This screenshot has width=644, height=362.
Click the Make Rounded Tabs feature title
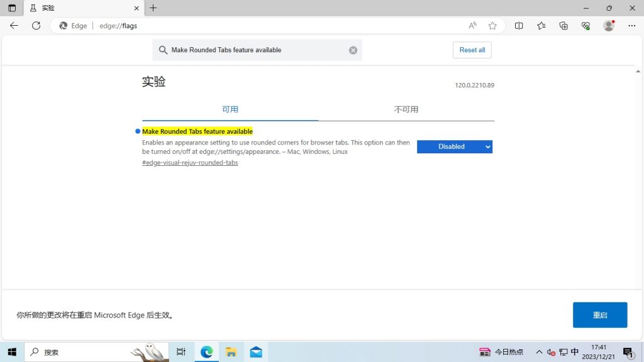click(x=197, y=131)
